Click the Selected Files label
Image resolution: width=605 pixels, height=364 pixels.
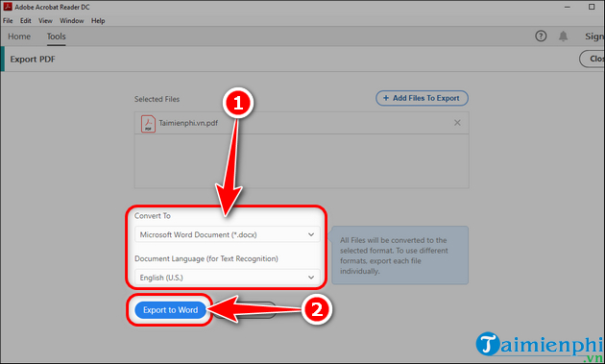(x=157, y=99)
